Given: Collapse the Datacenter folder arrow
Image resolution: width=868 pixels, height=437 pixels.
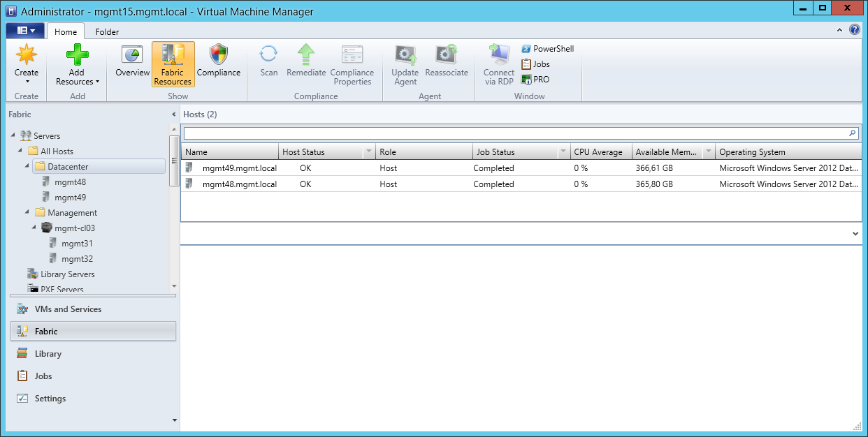Looking at the screenshot, I should (27, 167).
